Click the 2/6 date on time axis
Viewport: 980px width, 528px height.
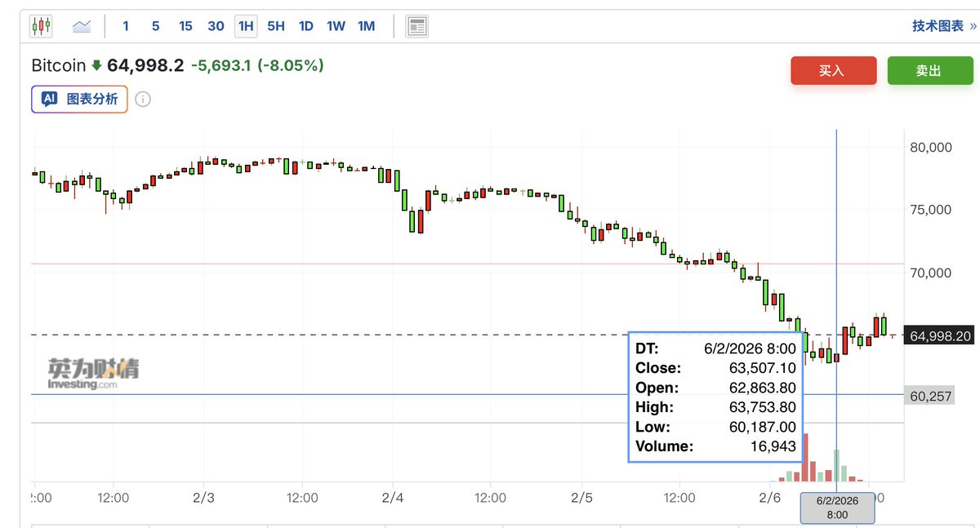(769, 497)
